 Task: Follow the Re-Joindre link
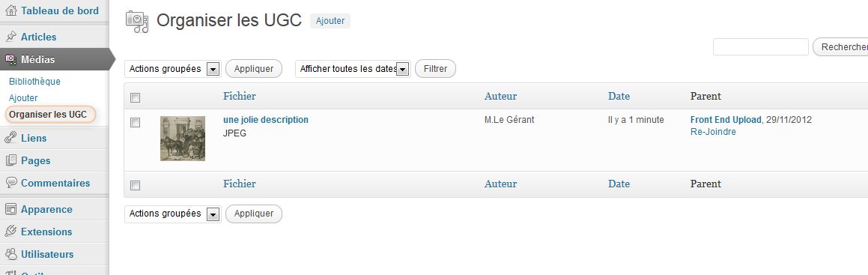tap(713, 132)
